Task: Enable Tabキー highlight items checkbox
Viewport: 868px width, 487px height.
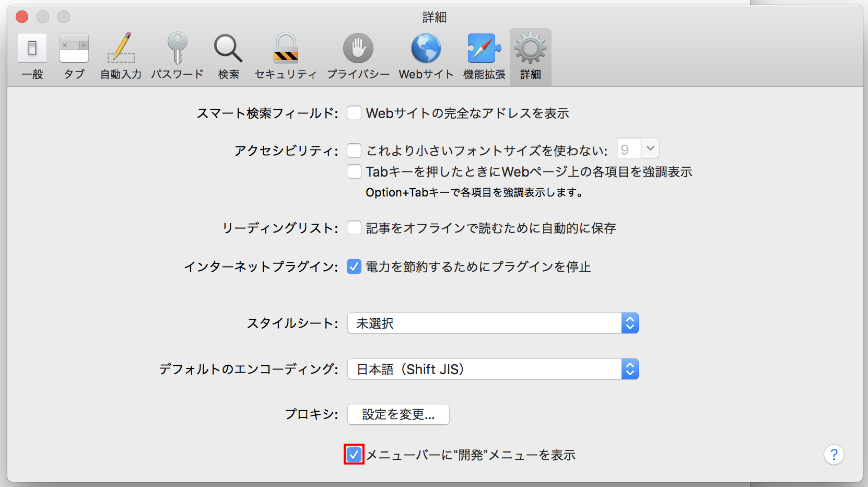Action: tap(354, 171)
